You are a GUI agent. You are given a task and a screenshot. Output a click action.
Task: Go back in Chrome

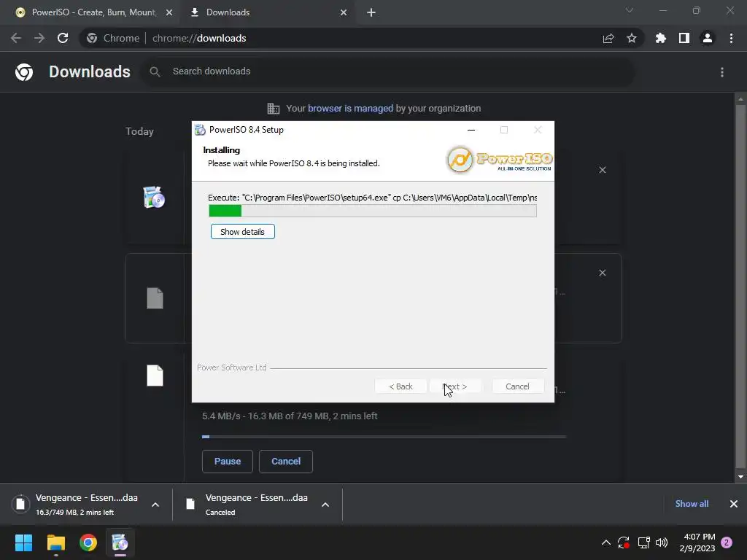[16, 38]
